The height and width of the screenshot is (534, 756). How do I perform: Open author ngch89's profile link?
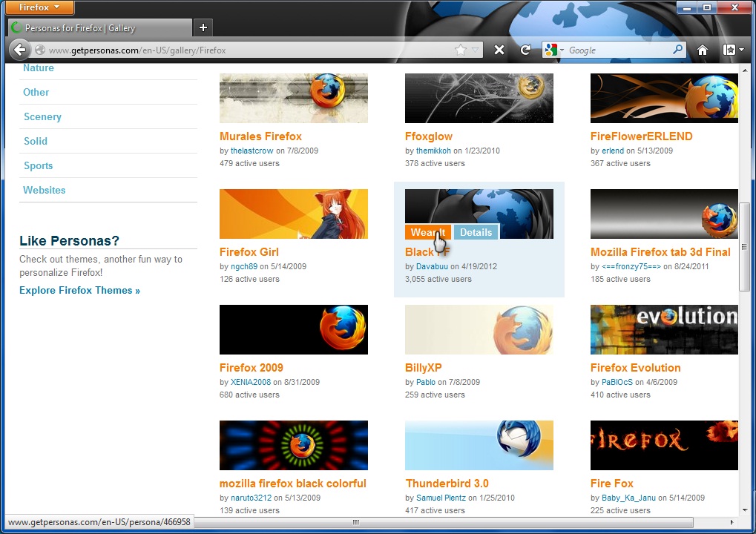coord(244,266)
